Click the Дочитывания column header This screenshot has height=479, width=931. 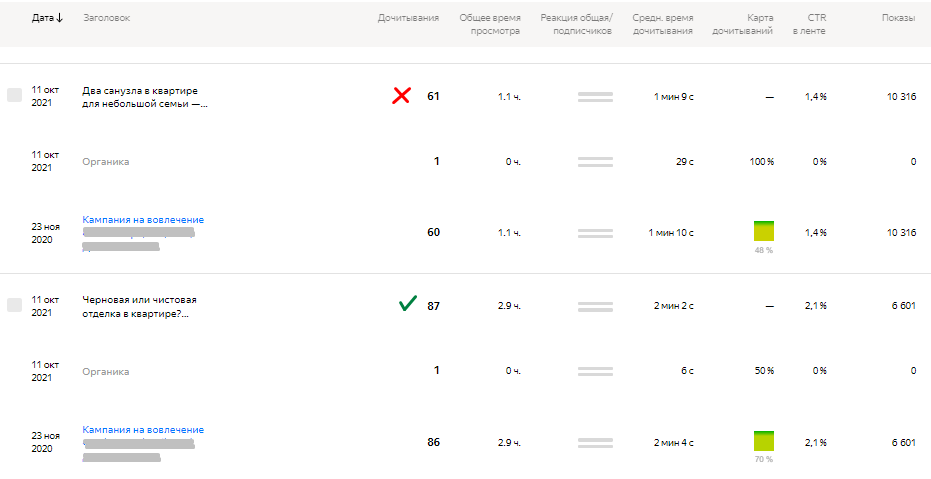408,18
